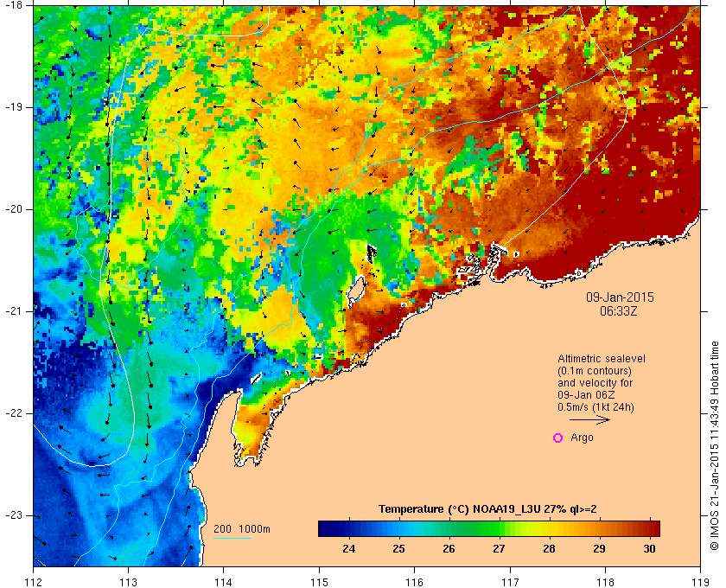Click the longitude axis label 118
Viewport: 726px width, 588px height.
pos(605,581)
